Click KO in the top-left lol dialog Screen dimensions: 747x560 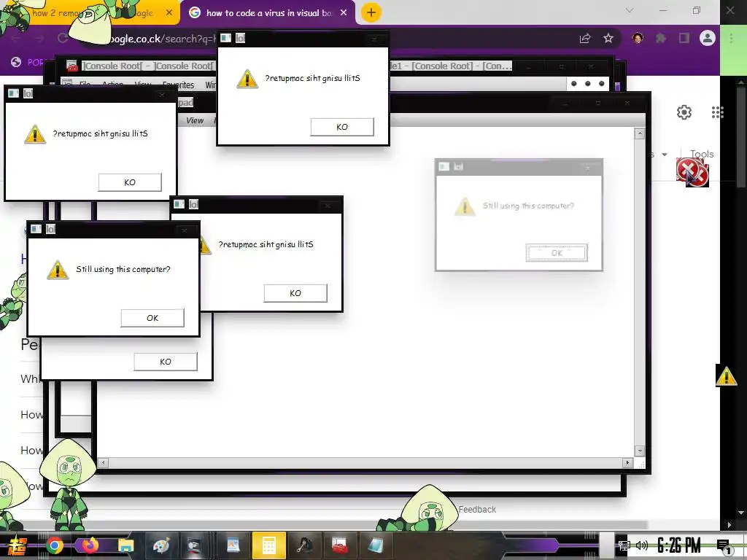coord(130,182)
